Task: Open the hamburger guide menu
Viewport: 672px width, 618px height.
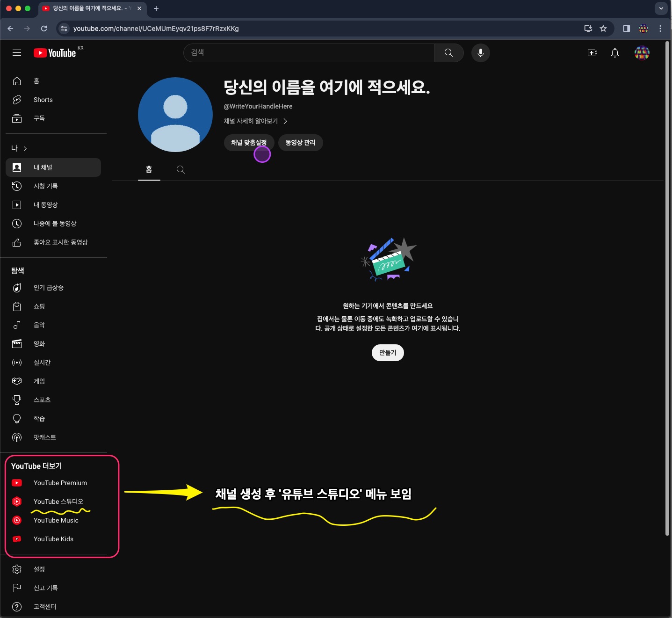Action: tap(17, 53)
